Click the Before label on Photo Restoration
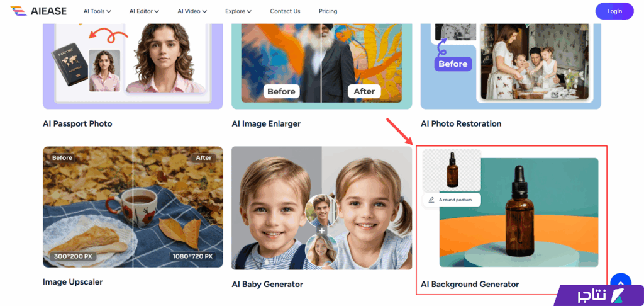Screen dimensions: 644x306 click(x=453, y=64)
